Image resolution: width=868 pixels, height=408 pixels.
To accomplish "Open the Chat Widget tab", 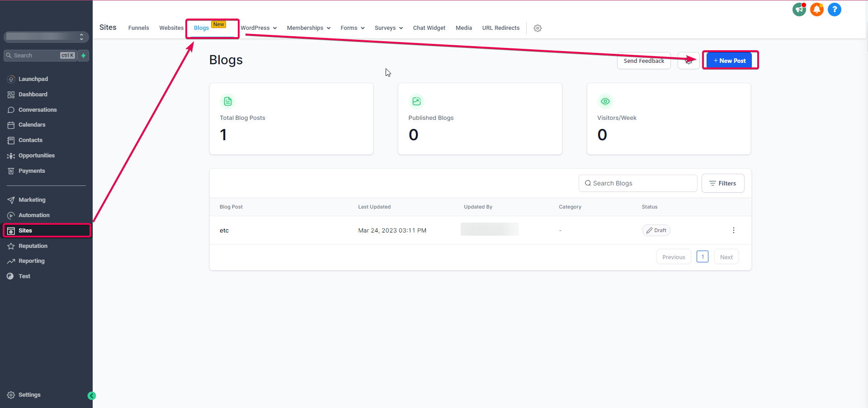I will (x=429, y=28).
